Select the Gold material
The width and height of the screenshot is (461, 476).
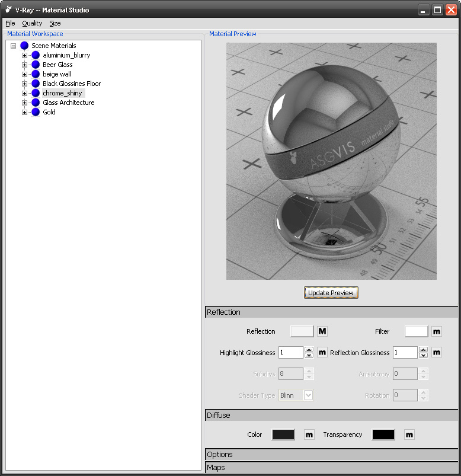(49, 112)
